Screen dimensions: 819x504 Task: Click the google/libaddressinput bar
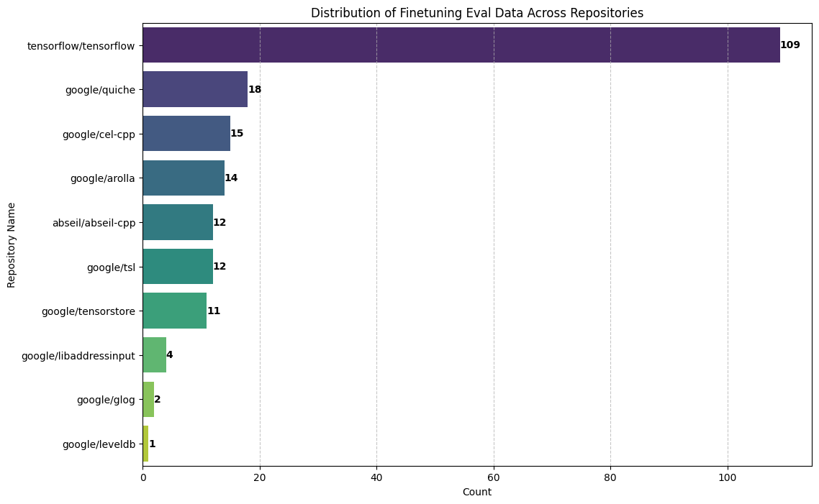click(155, 354)
